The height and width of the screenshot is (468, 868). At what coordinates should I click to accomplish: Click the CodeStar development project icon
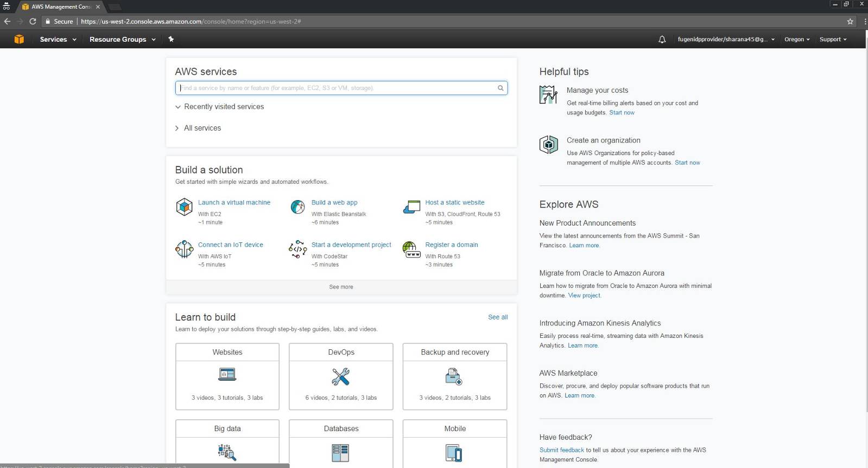[x=297, y=249]
